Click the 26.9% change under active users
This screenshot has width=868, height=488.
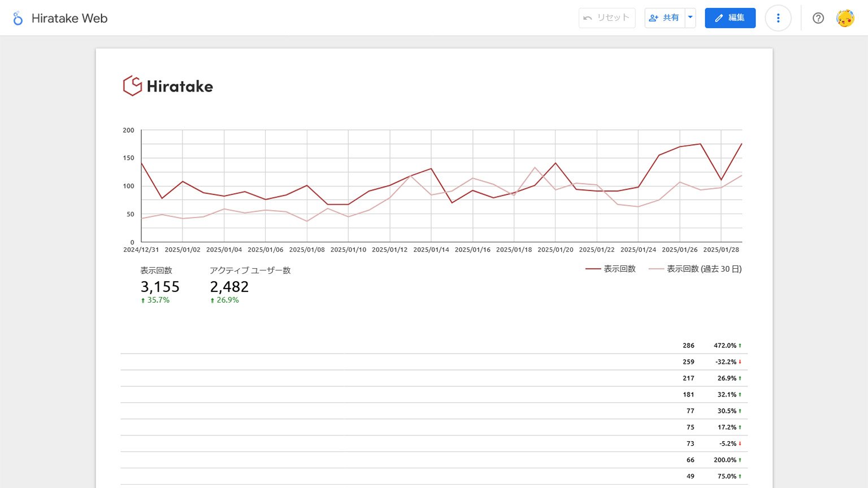point(225,300)
